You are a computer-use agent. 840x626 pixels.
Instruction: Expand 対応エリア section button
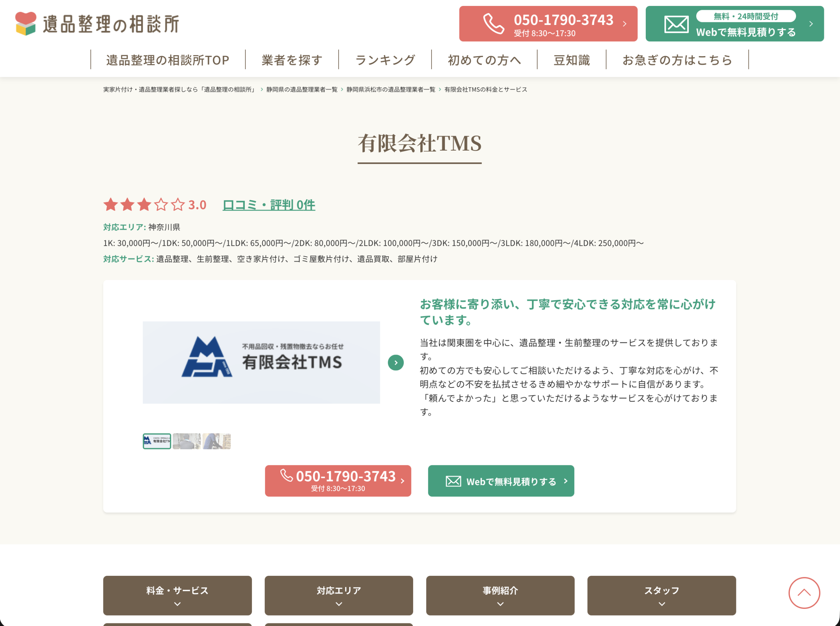(339, 595)
